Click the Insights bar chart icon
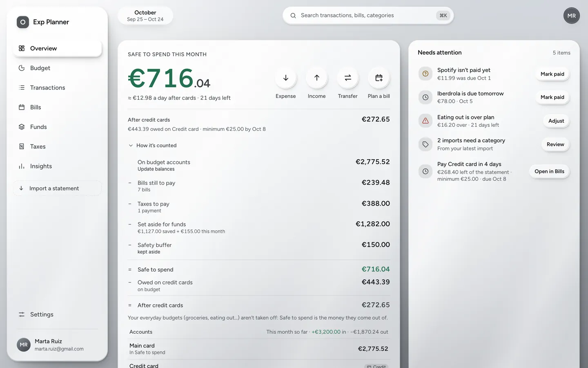588x368 pixels. (22, 166)
